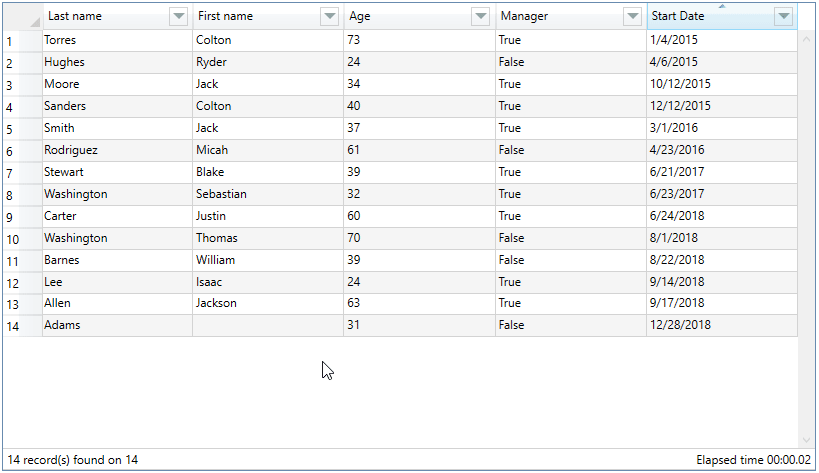The height and width of the screenshot is (473, 819).
Task: Select the Rodriguez last name cell
Action: coord(118,150)
